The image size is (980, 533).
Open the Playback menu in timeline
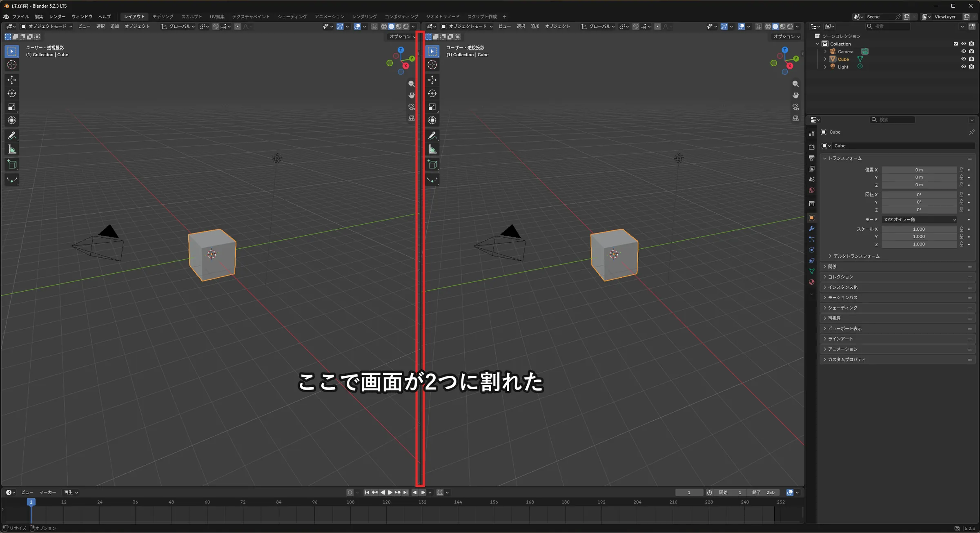[71, 492]
